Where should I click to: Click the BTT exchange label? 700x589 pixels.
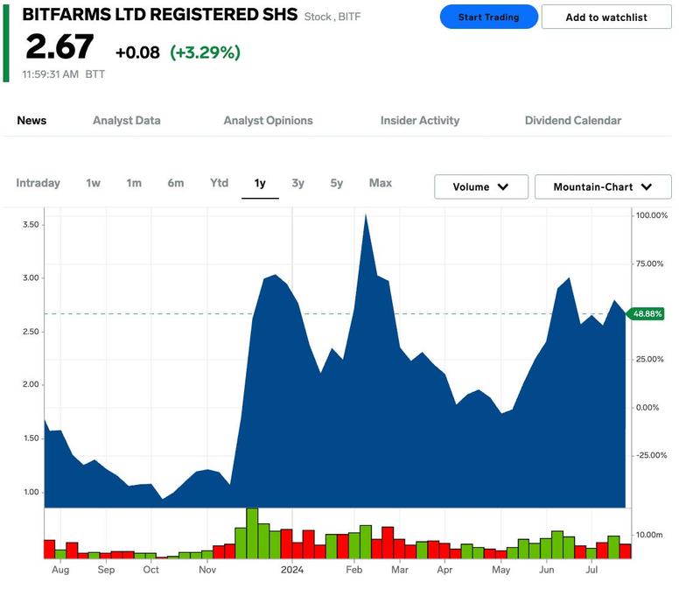click(95, 74)
